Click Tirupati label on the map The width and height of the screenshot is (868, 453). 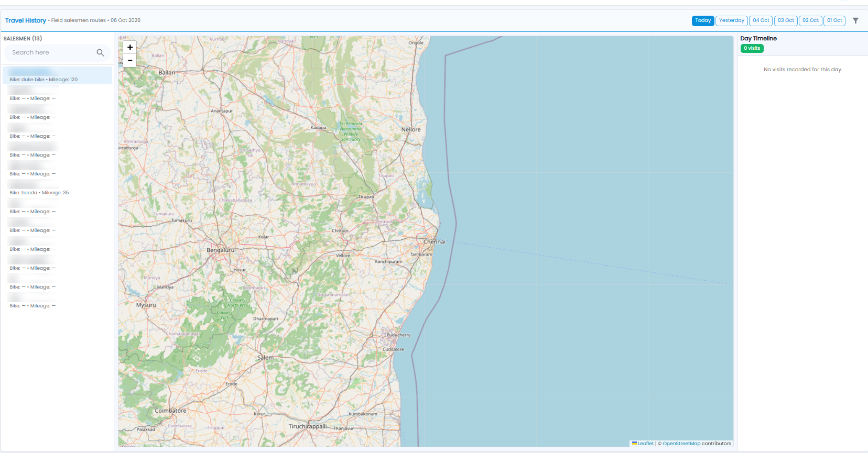point(366,197)
